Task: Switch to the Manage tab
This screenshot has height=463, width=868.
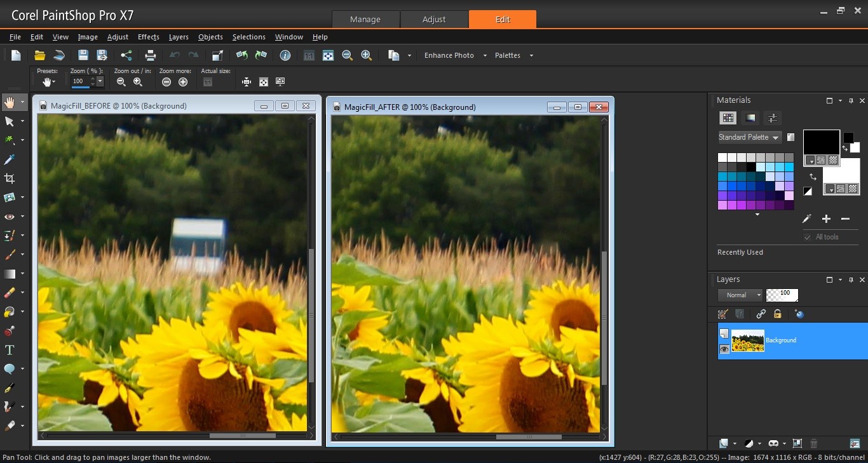Action: coord(365,19)
